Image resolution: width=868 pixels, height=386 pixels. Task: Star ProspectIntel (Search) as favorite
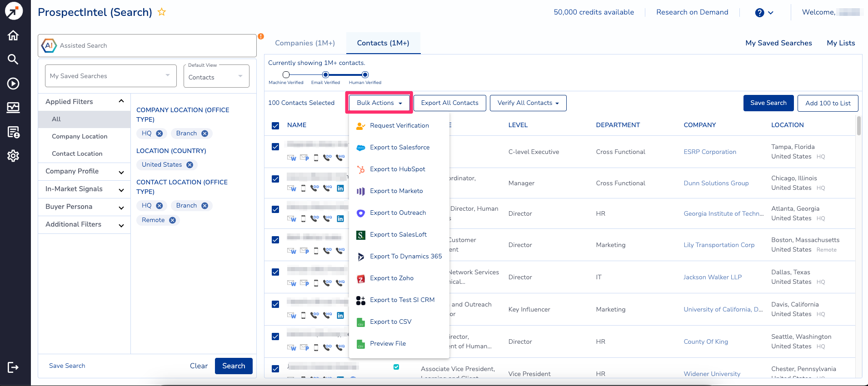(x=161, y=12)
